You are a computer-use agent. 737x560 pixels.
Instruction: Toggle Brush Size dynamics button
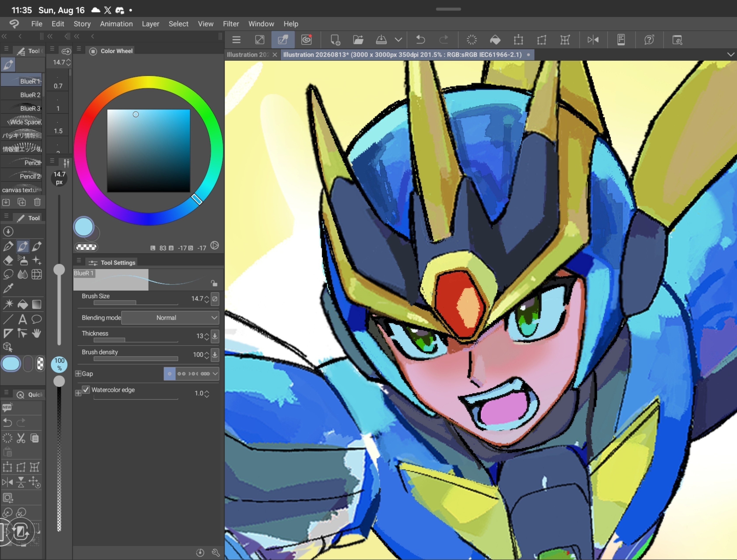coord(215,299)
